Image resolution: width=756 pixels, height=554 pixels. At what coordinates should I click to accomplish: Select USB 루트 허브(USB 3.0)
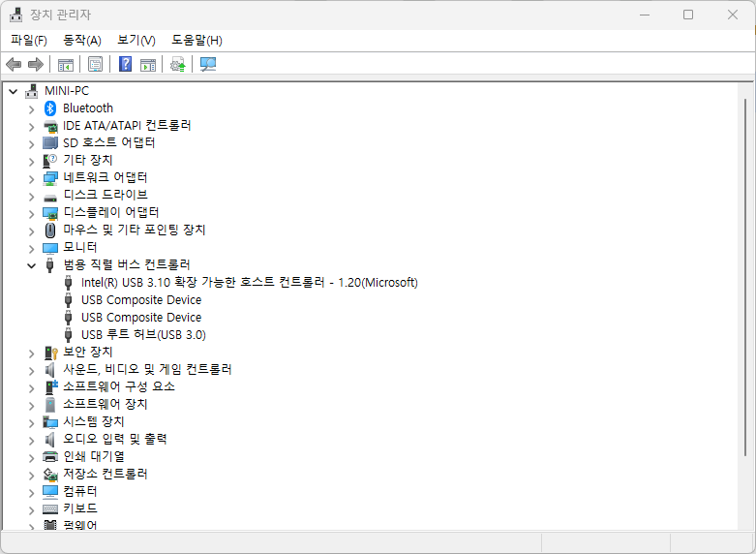(143, 334)
